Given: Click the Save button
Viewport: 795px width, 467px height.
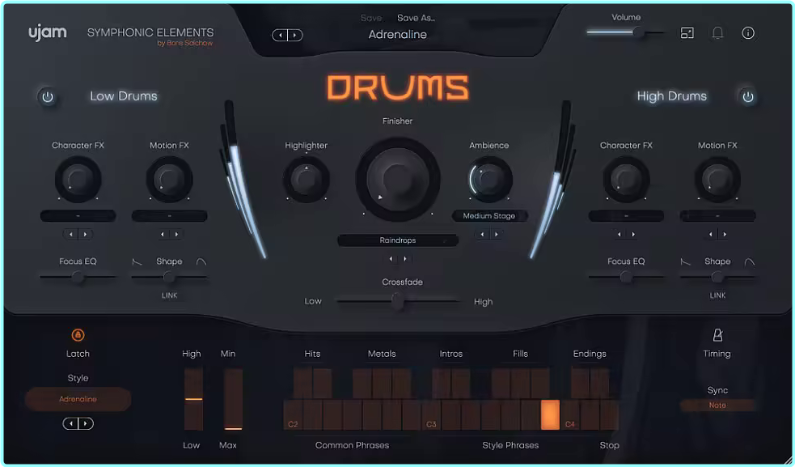Looking at the screenshot, I should tap(371, 18).
